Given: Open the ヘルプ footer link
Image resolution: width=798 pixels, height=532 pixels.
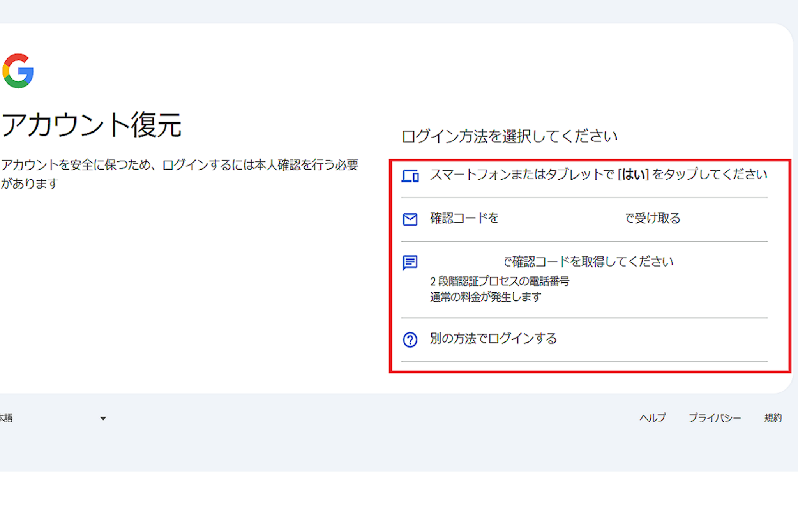Looking at the screenshot, I should point(653,418).
